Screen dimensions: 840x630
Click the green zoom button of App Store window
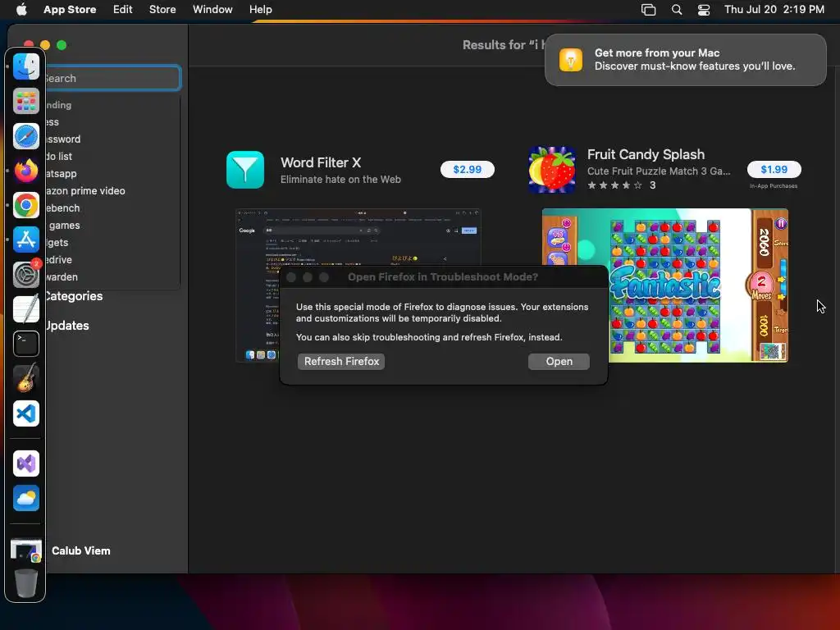click(x=62, y=45)
